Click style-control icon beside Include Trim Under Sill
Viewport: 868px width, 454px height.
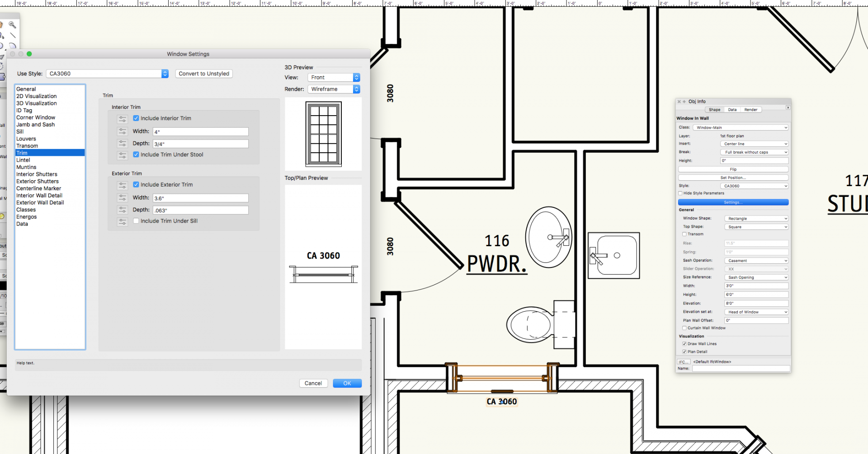pyautogui.click(x=123, y=221)
